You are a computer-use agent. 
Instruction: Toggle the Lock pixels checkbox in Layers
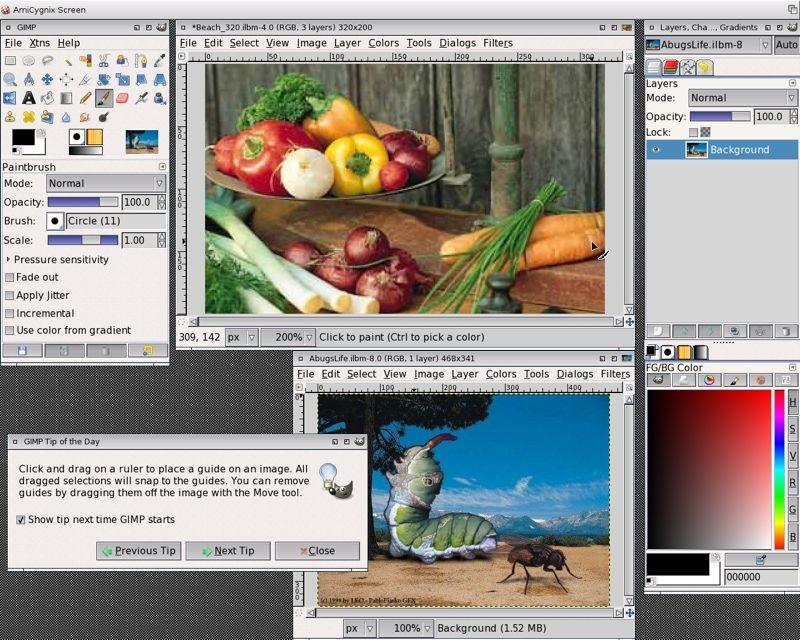coord(693,132)
